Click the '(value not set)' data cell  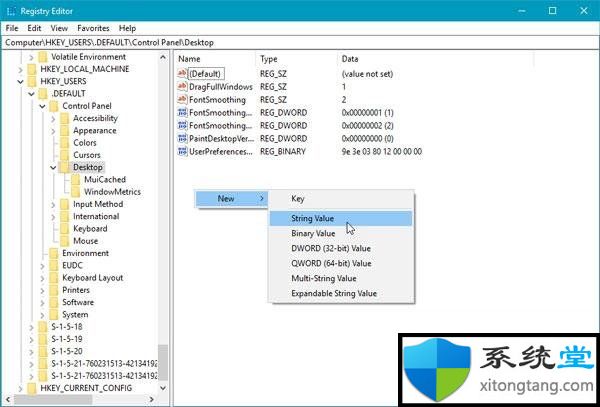(x=367, y=73)
